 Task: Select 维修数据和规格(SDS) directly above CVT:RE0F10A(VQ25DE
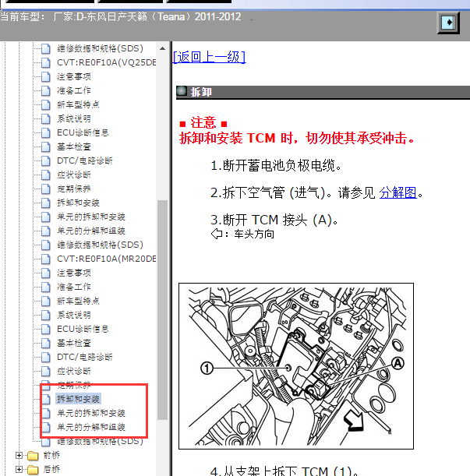(100, 48)
